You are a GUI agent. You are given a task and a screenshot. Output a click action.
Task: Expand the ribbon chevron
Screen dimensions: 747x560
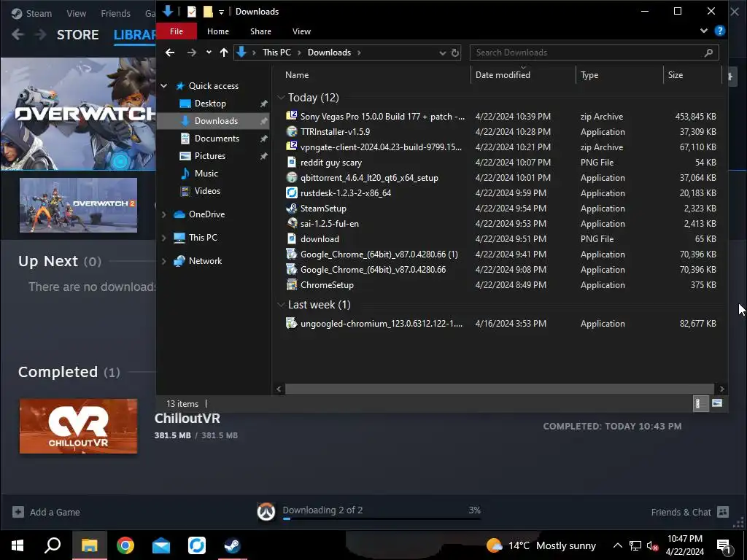pos(704,31)
